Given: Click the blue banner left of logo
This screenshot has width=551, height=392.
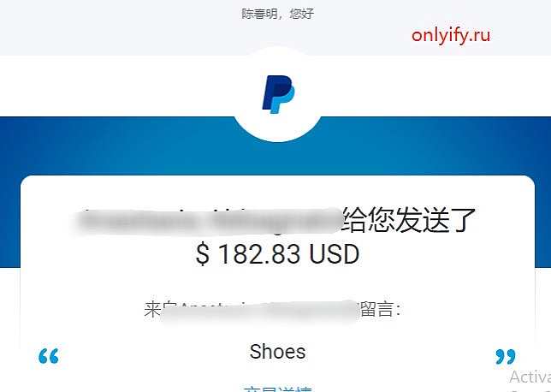Looking at the screenshot, I should (x=116, y=145).
